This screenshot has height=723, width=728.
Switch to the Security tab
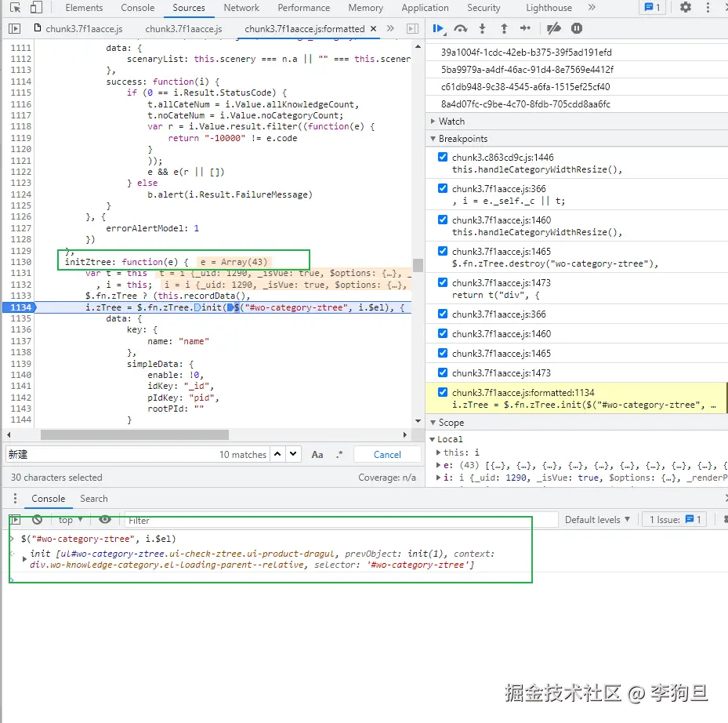point(484,8)
